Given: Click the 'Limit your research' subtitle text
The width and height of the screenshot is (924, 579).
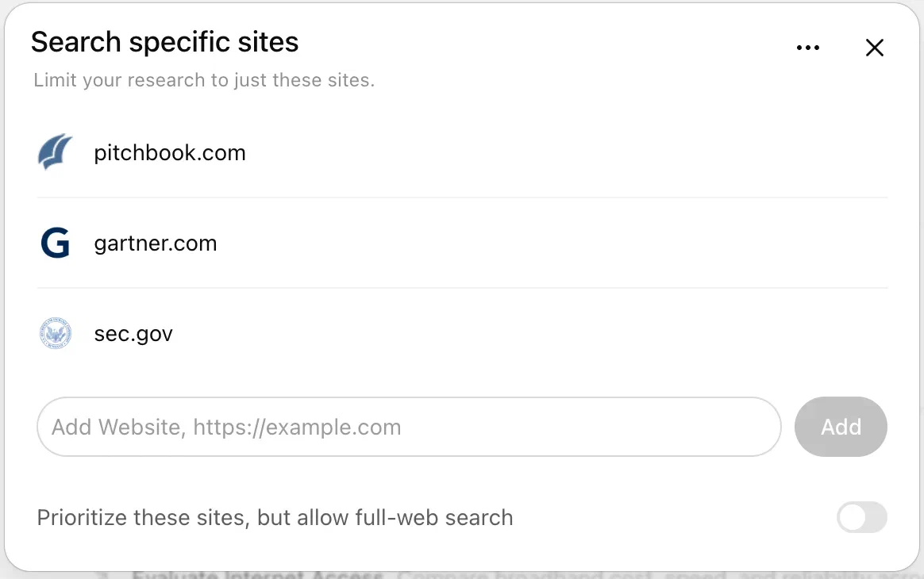Looking at the screenshot, I should click(204, 80).
